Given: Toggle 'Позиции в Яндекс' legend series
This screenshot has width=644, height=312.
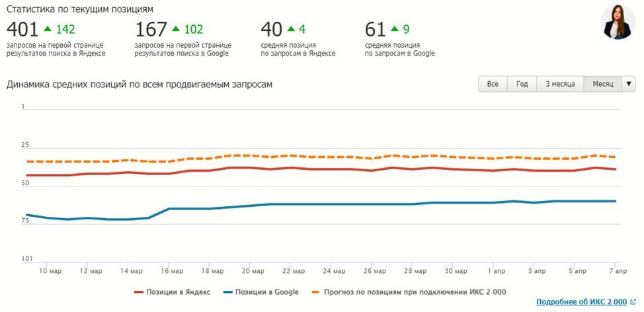Looking at the screenshot, I should (x=178, y=292).
